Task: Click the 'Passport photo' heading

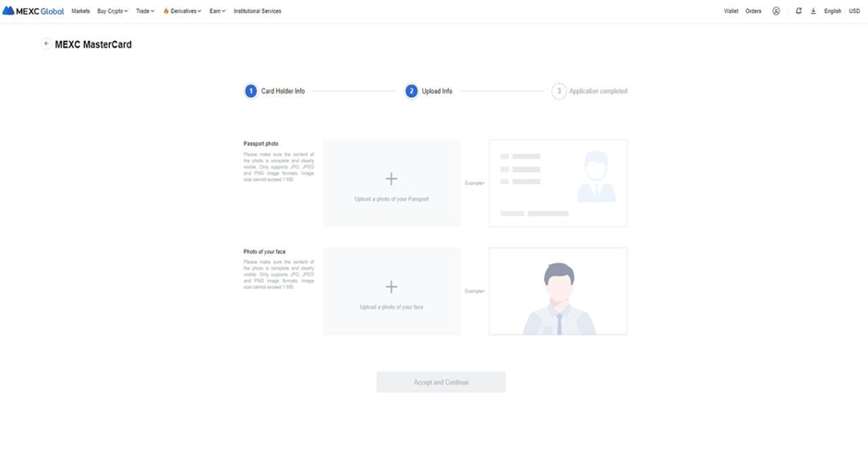Action: [260, 143]
